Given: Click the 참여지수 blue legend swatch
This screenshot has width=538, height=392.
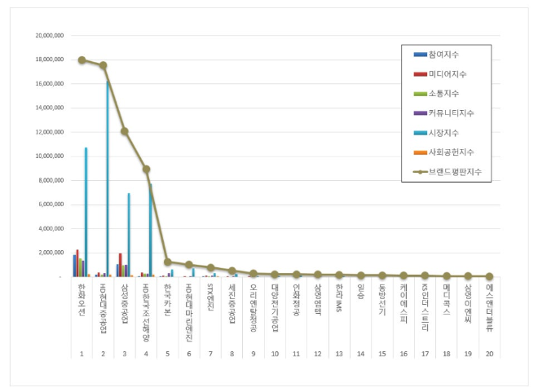Looking at the screenshot, I should point(420,55).
